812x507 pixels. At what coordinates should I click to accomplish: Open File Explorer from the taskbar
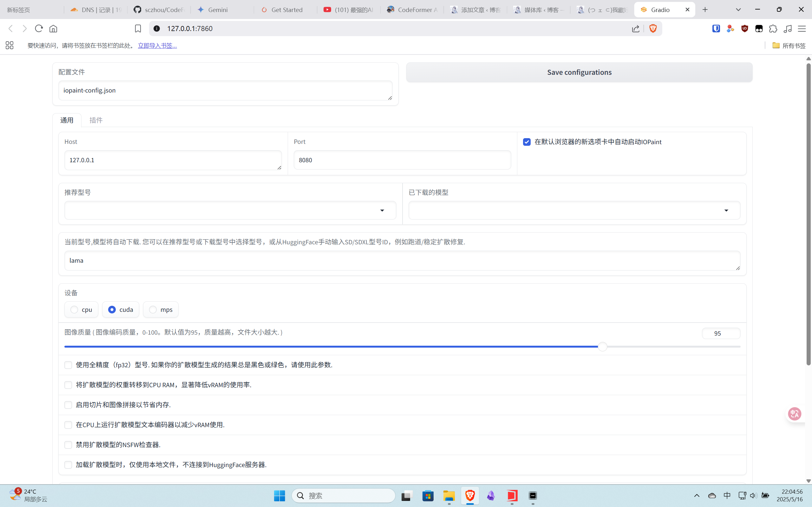449,496
